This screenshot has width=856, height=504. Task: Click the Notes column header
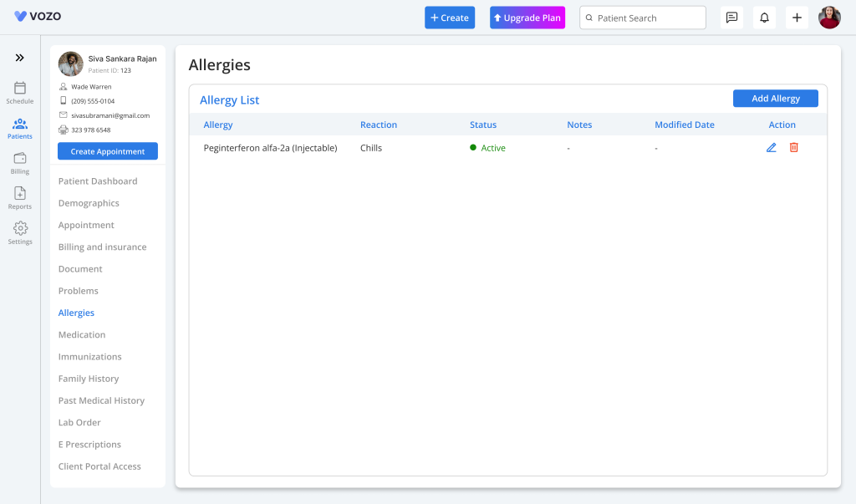tap(579, 125)
